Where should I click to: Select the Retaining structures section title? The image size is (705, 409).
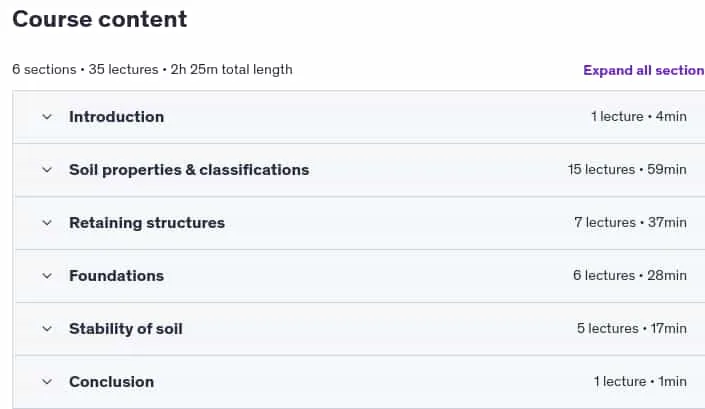[147, 223]
